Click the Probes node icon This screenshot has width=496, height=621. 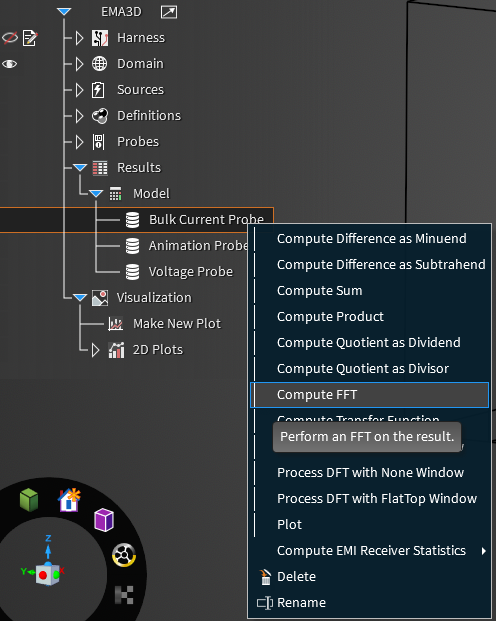pos(98,142)
